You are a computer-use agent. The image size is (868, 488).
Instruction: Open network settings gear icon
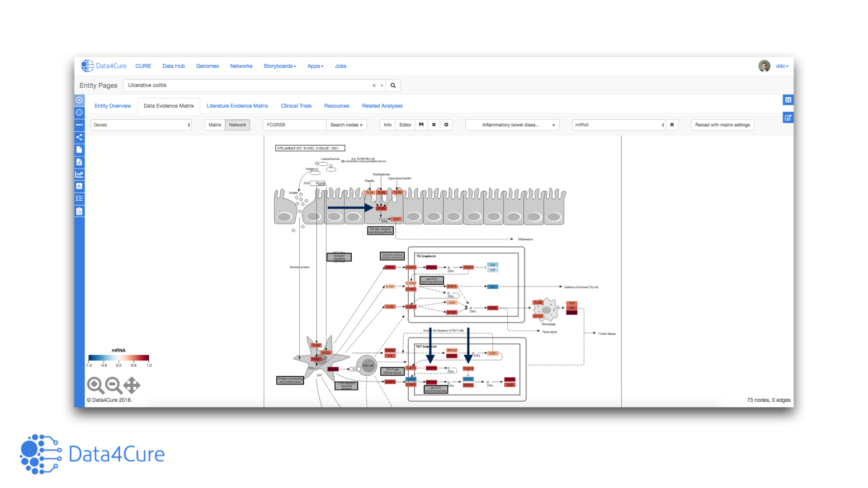(x=446, y=125)
